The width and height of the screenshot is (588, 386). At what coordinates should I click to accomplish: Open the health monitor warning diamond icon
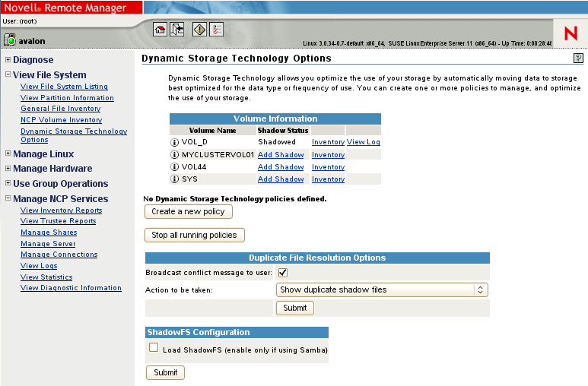coord(199,29)
